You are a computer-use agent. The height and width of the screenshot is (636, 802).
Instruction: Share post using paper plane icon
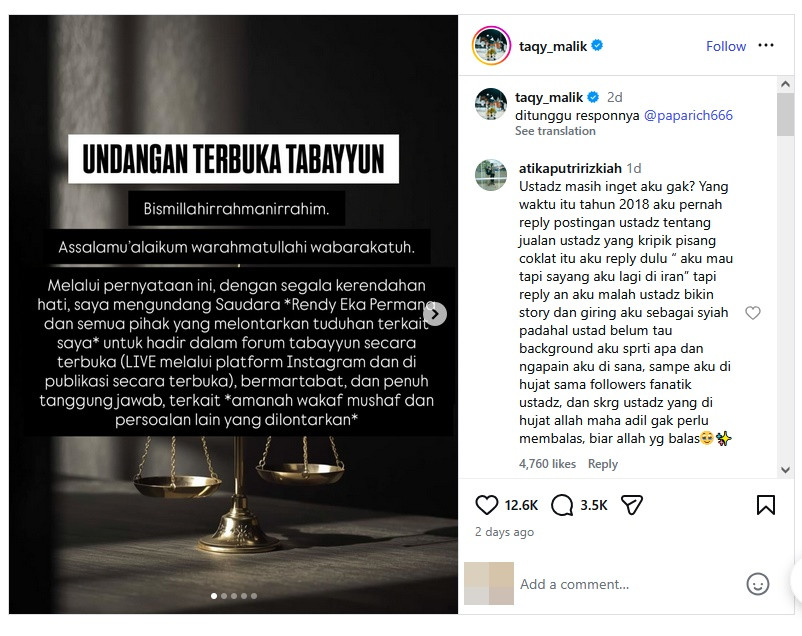coord(632,505)
